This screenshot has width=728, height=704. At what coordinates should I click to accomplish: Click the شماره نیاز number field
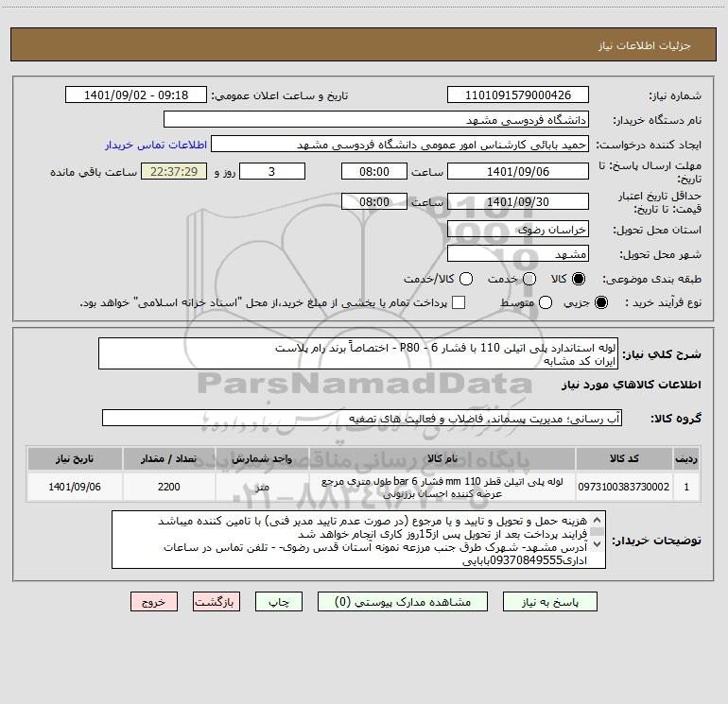pos(518,95)
